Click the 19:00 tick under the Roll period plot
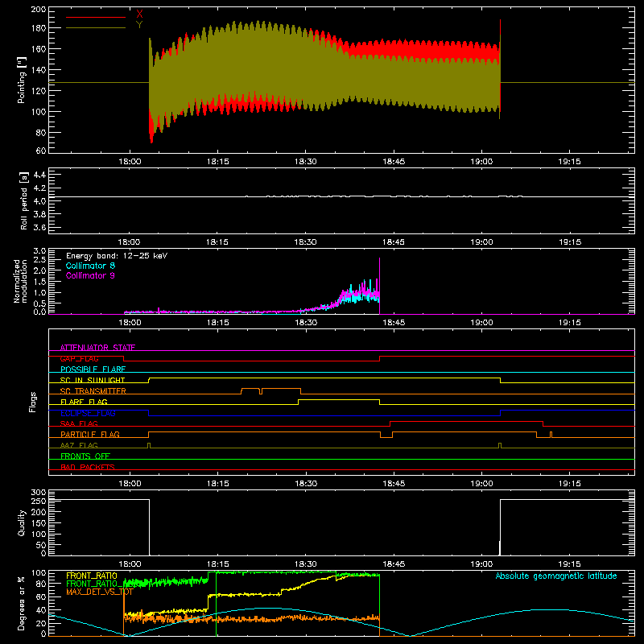The image size is (644, 644). click(481, 242)
